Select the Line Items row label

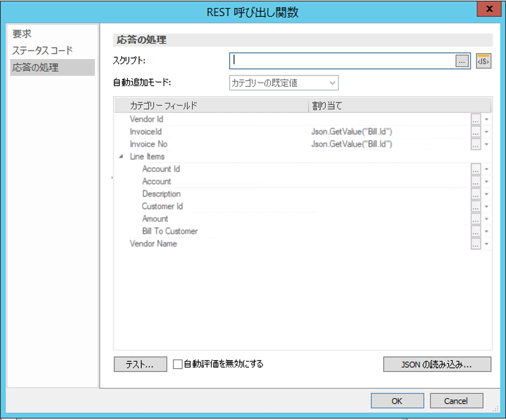[x=147, y=156]
